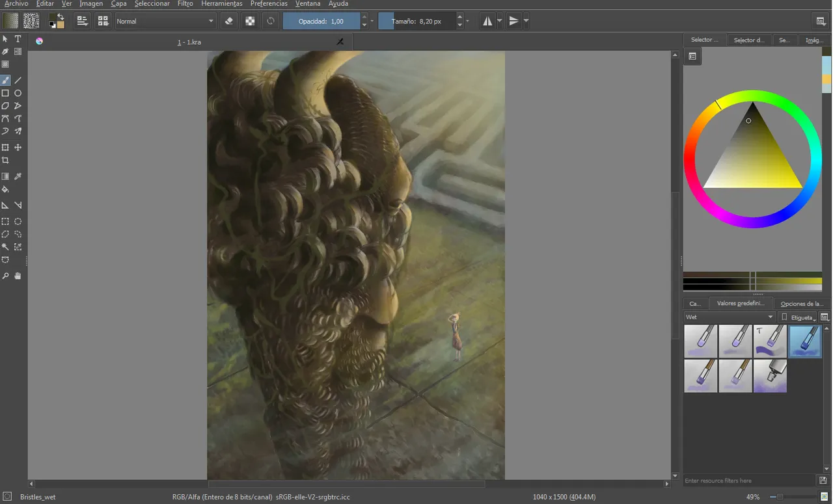
Task: Select the Color Picker eyedropper tool
Action: click(18, 176)
